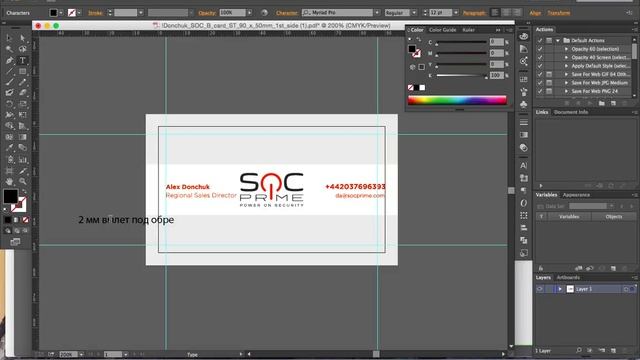The image size is (640, 360).
Task: Open the Color palette dock icon
Action: click(524, 36)
